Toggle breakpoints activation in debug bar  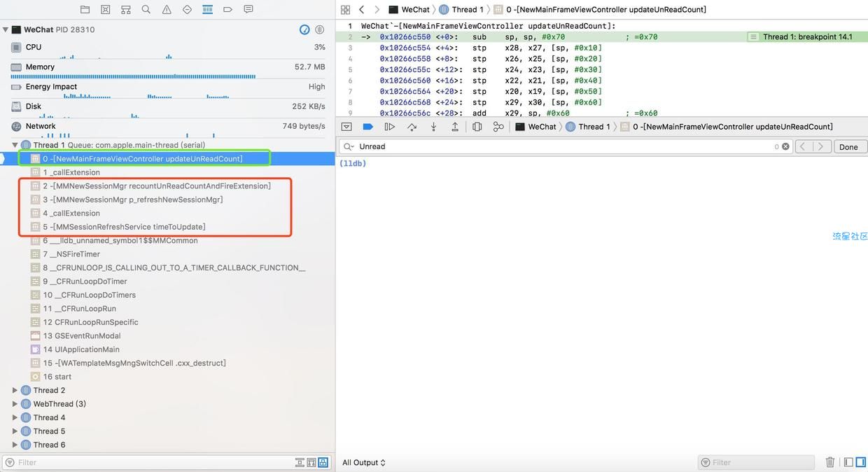click(x=367, y=127)
